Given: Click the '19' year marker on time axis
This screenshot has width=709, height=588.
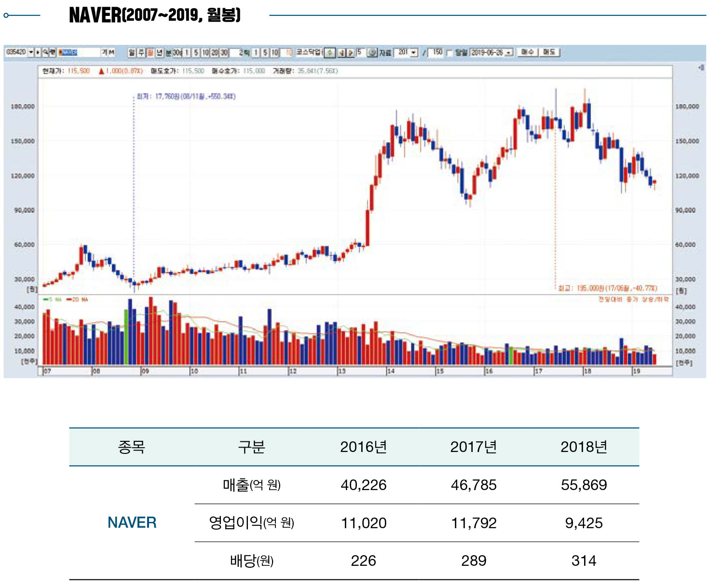Looking at the screenshot, I should coord(637,371).
